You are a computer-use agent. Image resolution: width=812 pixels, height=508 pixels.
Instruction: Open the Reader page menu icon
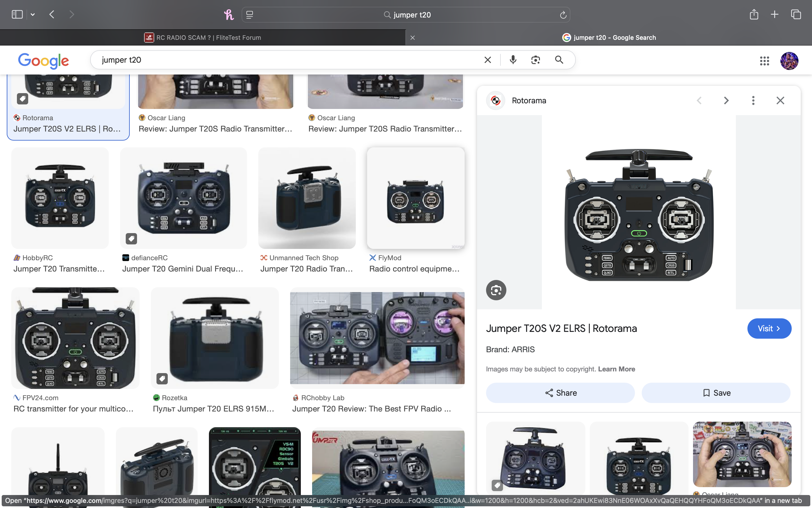[250, 14]
